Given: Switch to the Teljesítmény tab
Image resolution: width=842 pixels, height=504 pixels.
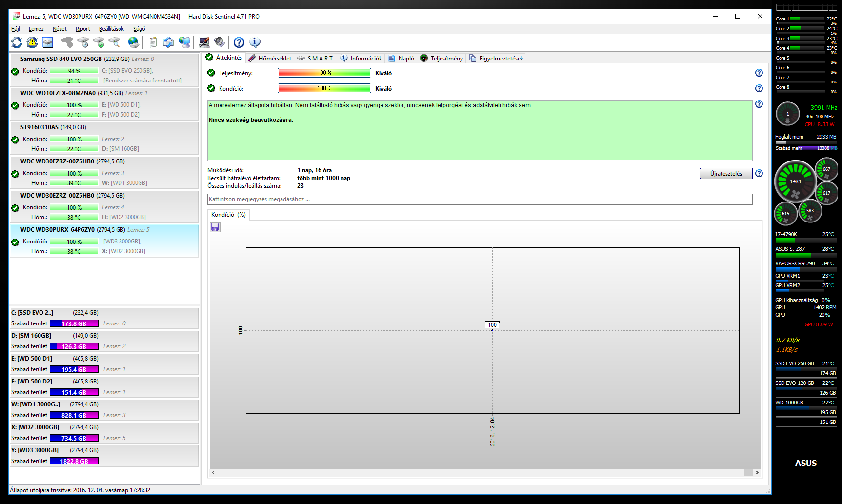Looking at the screenshot, I should click(441, 58).
